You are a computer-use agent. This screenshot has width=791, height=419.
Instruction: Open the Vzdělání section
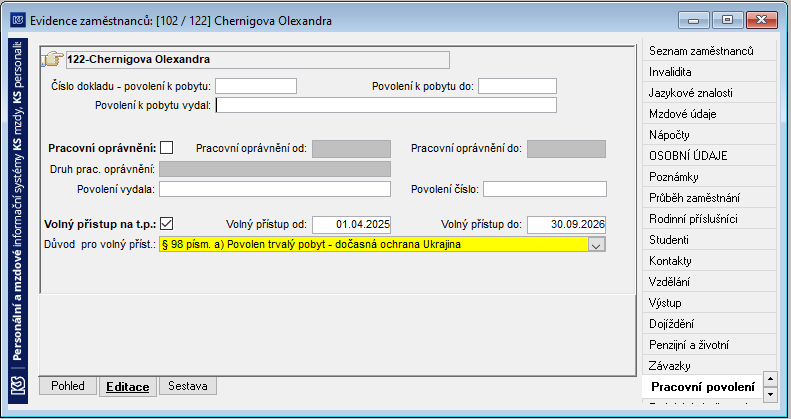coord(709,282)
